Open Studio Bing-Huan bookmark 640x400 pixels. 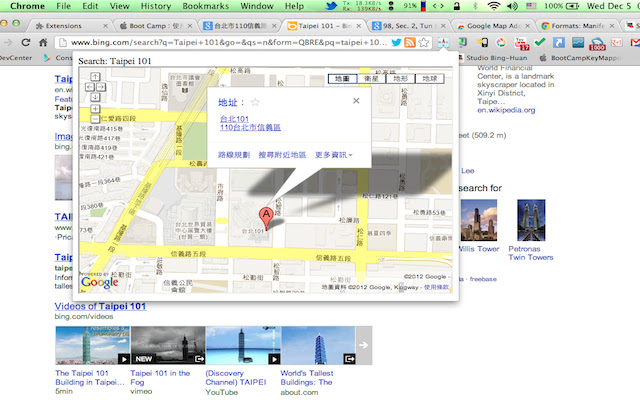493,58
